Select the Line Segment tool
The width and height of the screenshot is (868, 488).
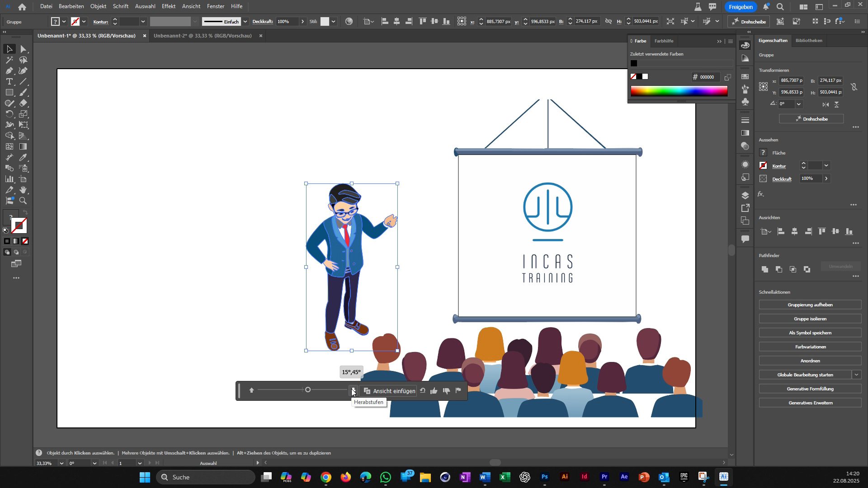[x=24, y=81]
